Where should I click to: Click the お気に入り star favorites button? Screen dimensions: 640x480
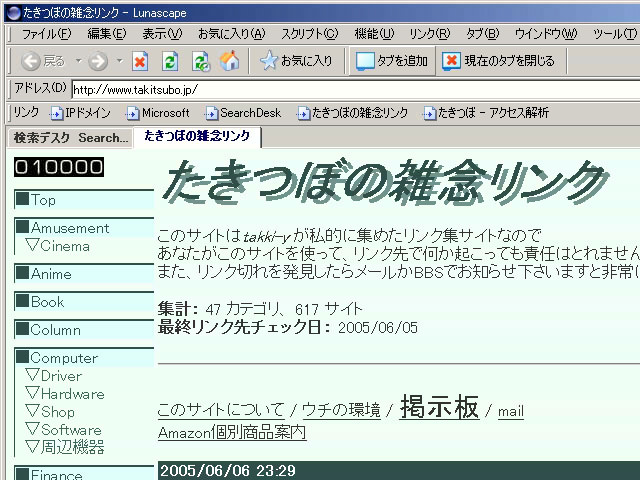point(296,61)
